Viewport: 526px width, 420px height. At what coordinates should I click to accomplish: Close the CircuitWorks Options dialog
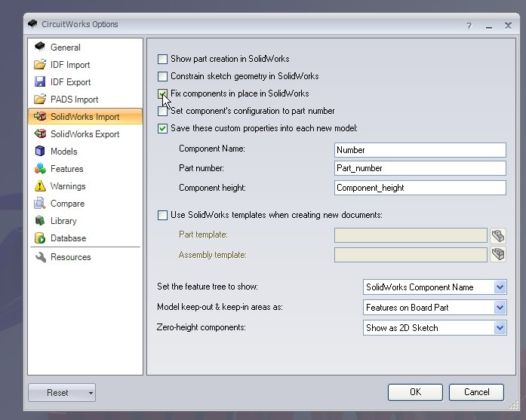click(x=508, y=26)
